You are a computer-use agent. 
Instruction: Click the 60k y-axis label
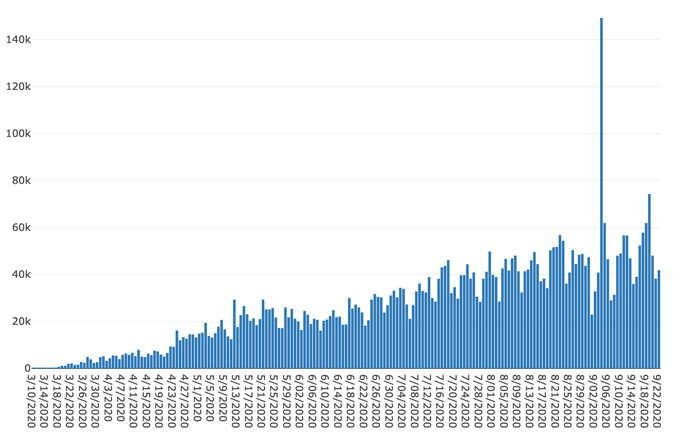pos(21,227)
